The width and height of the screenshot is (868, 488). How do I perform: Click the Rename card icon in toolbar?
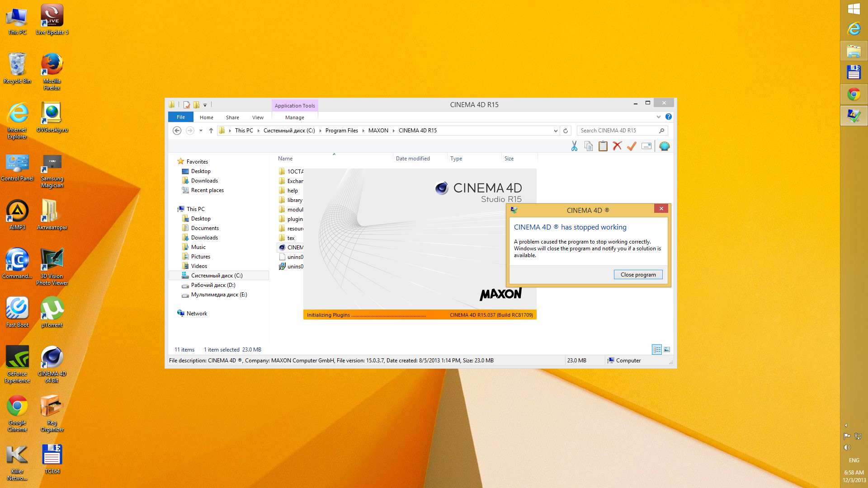(646, 146)
